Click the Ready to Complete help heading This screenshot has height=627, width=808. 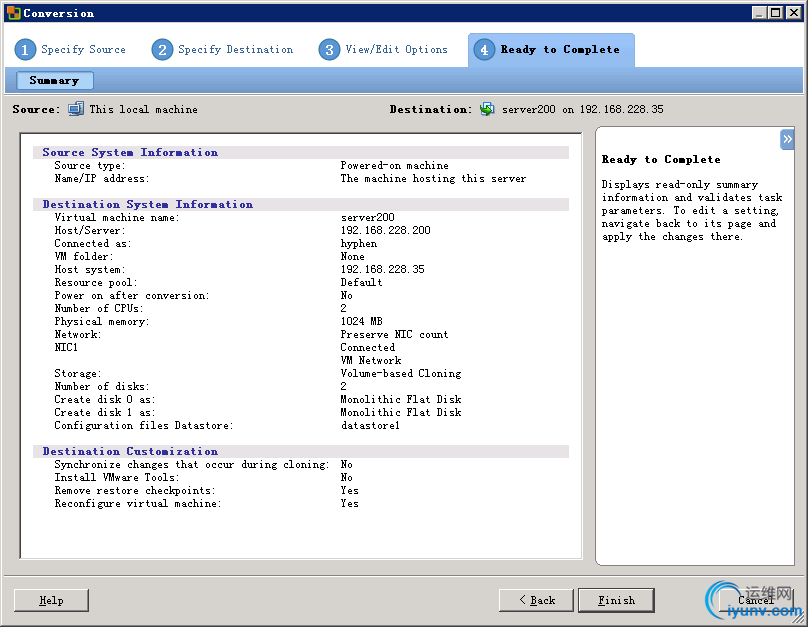click(661, 159)
